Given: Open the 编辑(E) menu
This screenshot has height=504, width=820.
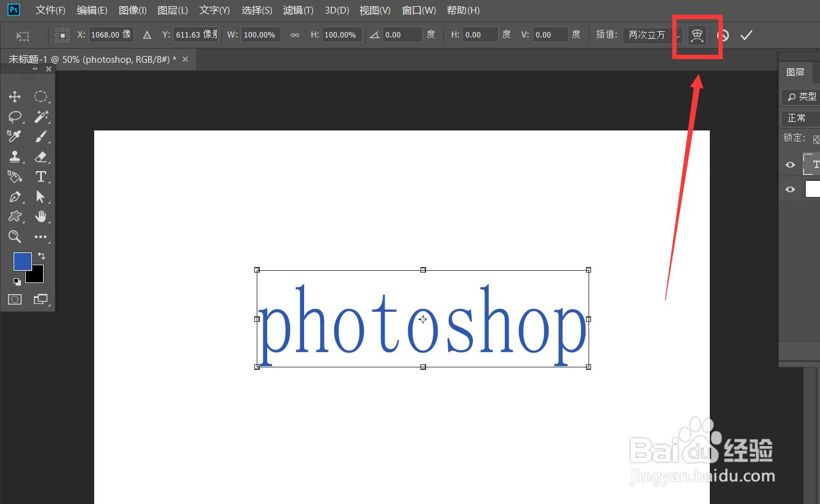Looking at the screenshot, I should pyautogui.click(x=92, y=10).
